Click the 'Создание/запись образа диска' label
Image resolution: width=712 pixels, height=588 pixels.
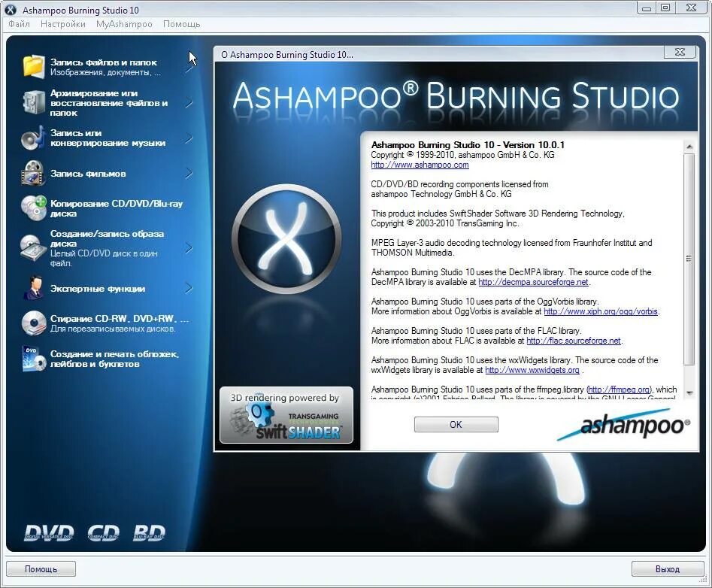click(x=107, y=239)
